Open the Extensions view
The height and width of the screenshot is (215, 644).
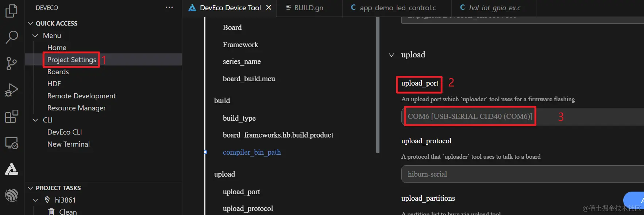click(12, 116)
